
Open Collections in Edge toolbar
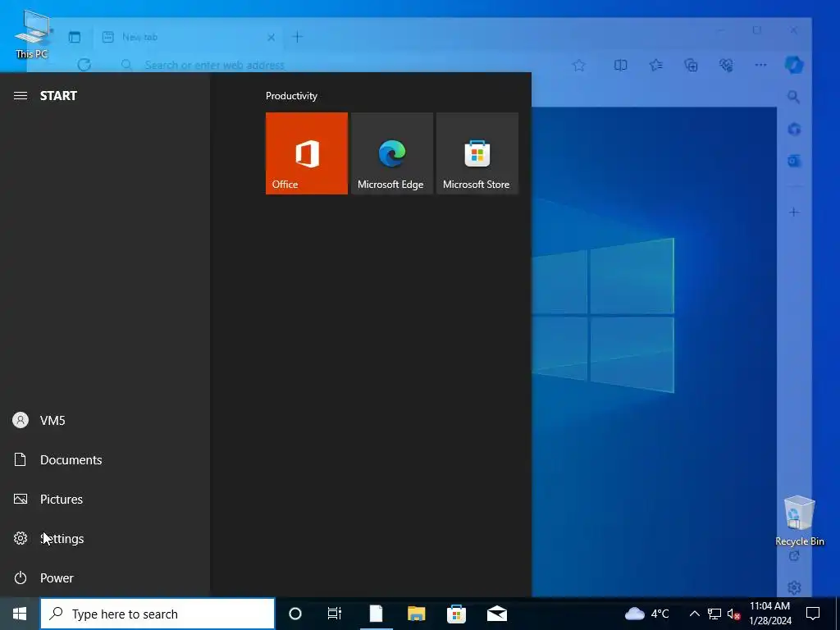[x=691, y=65]
